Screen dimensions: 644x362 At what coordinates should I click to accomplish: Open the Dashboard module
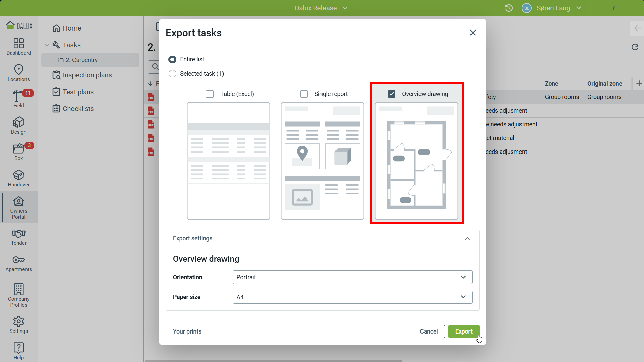(x=19, y=47)
